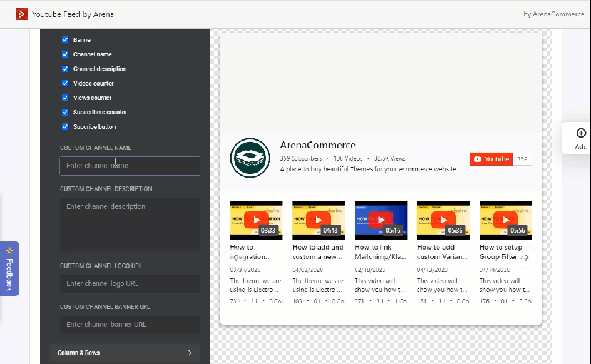The image size is (591, 364).
Task: Click the ArenaCommerce channel avatar logo
Action: 250,158
